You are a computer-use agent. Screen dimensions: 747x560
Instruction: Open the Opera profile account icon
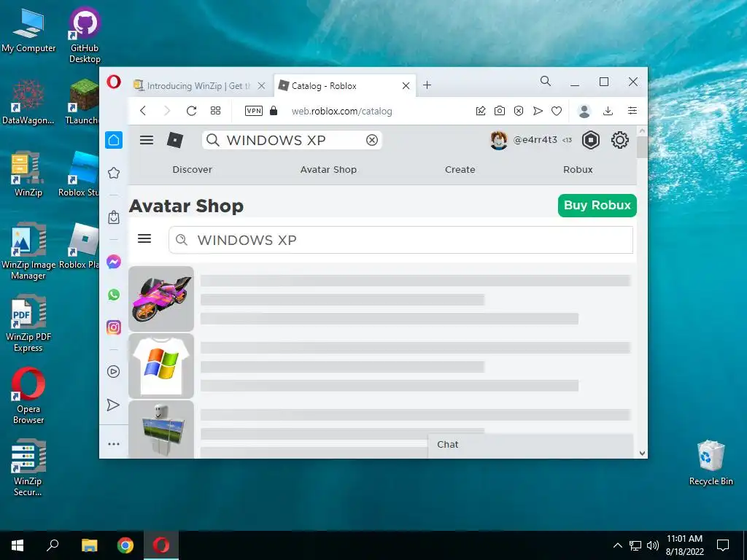coord(584,111)
